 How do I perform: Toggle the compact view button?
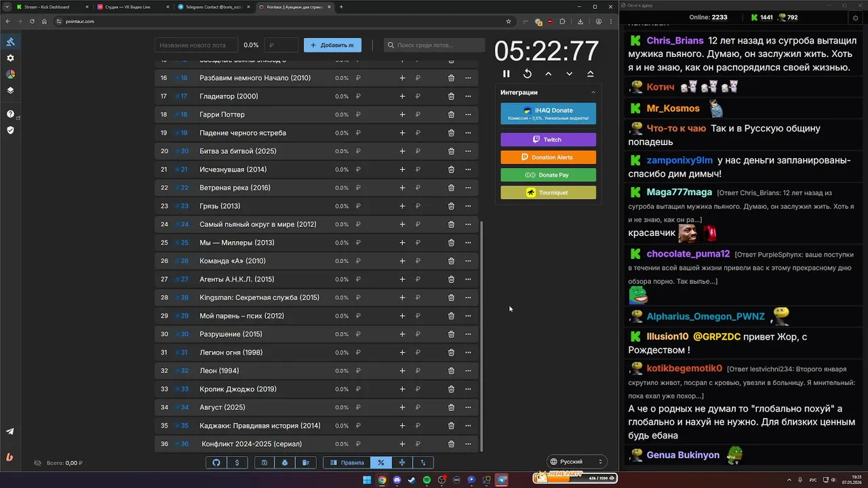[x=402, y=462]
